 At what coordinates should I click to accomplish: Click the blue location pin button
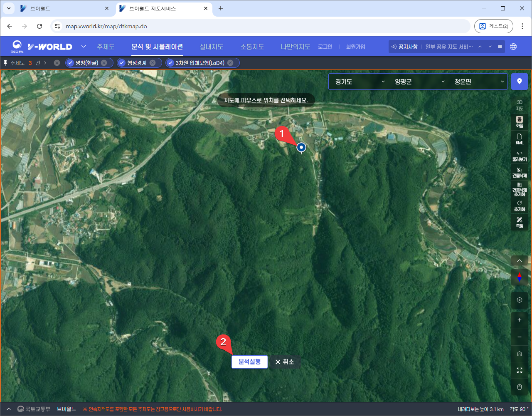[519, 82]
